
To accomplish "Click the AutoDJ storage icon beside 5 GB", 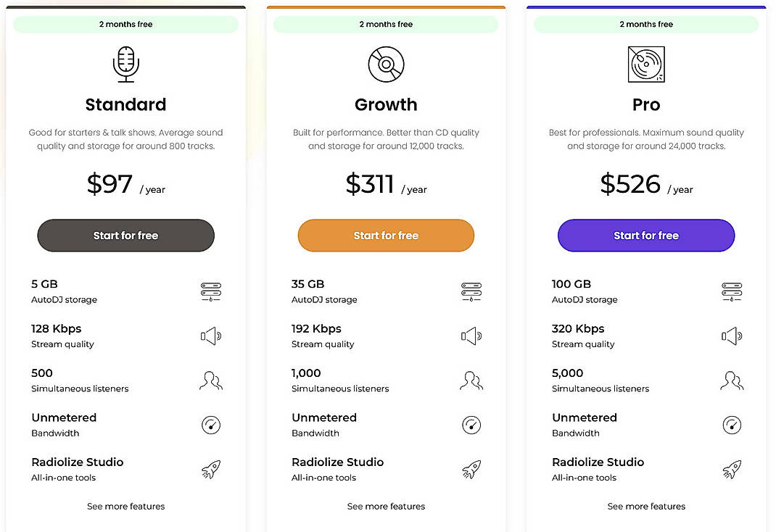I will click(x=210, y=291).
